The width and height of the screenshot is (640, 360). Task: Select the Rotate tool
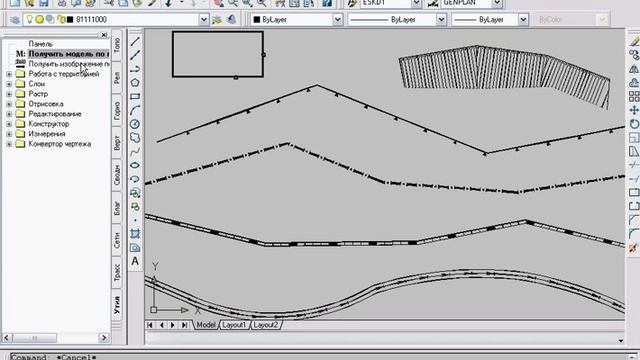pyautogui.click(x=634, y=124)
